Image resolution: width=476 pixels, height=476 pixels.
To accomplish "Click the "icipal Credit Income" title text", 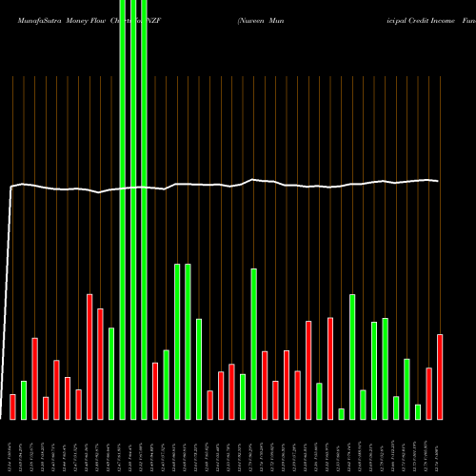I will tap(421, 21).
